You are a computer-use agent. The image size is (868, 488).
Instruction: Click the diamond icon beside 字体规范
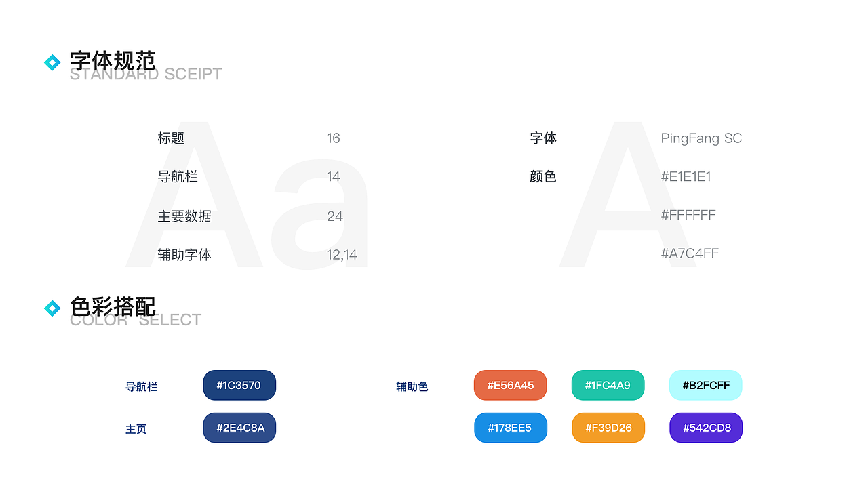53,62
